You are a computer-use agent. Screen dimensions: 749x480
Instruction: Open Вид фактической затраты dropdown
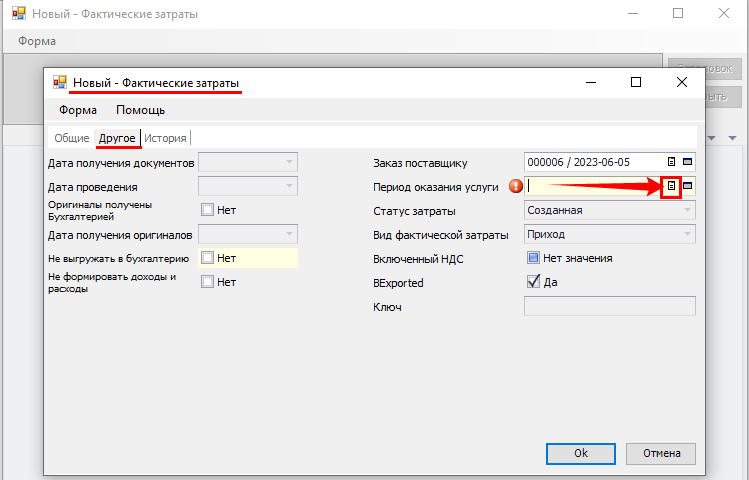(x=687, y=234)
